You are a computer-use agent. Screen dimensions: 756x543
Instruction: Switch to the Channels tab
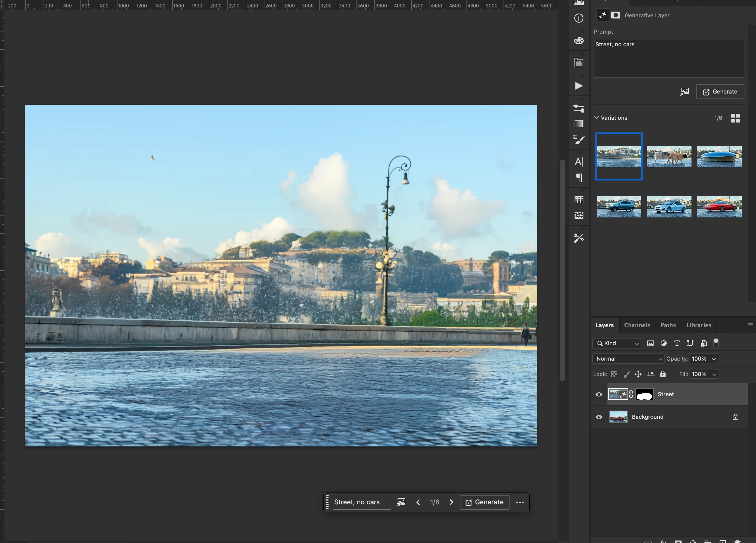pos(637,325)
